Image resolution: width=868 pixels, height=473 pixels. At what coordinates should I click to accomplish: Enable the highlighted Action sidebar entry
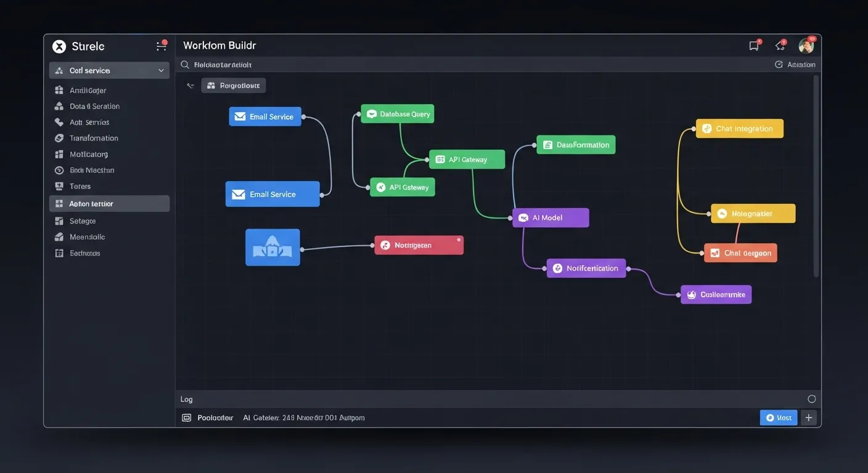(108, 203)
